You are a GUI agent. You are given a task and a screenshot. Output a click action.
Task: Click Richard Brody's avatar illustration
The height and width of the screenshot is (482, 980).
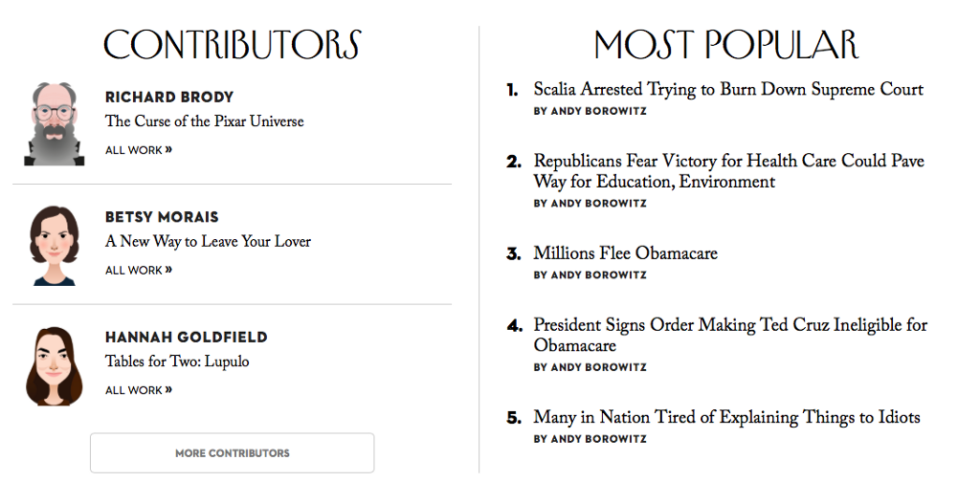pyautogui.click(x=54, y=124)
